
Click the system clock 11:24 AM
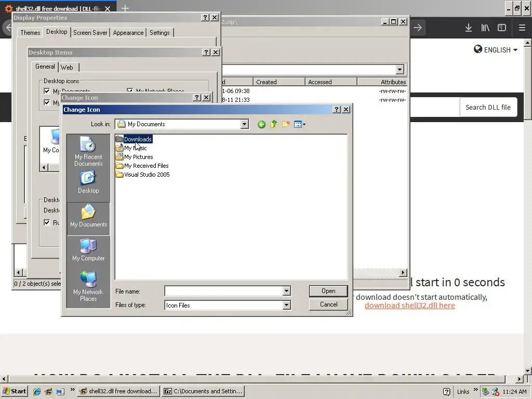click(x=514, y=392)
